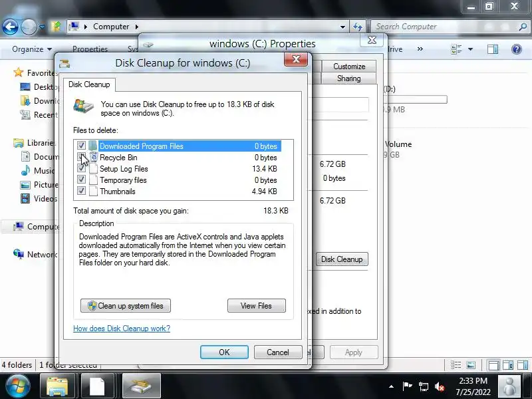
Task: Open Videos library in navigation pane
Action: click(x=39, y=198)
